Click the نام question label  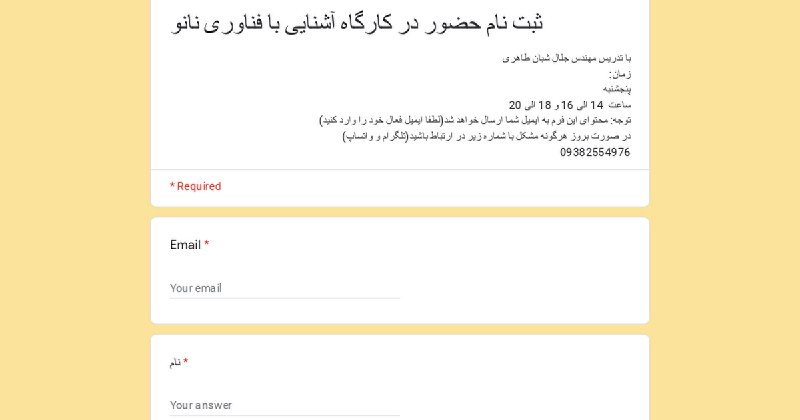[x=175, y=362]
